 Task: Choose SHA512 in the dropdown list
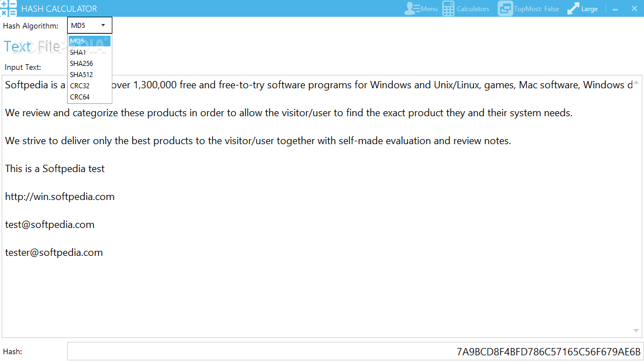pyautogui.click(x=89, y=74)
